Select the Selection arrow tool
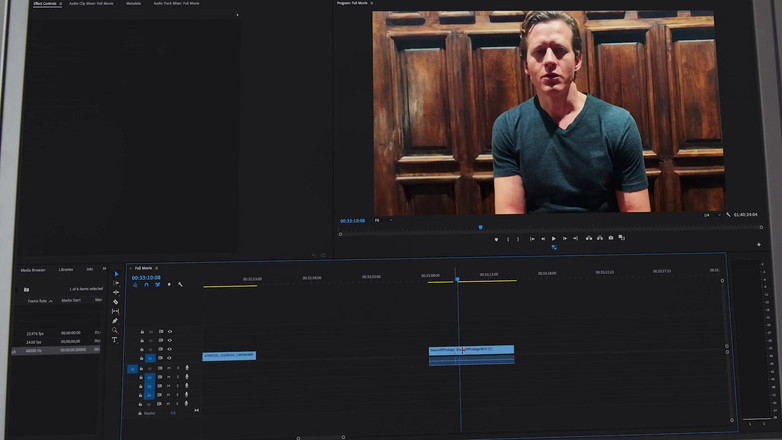782x440 pixels. [115, 274]
